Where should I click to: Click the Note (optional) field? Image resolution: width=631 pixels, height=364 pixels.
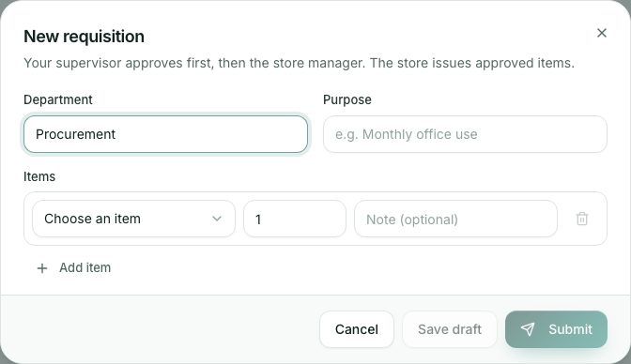(x=455, y=219)
